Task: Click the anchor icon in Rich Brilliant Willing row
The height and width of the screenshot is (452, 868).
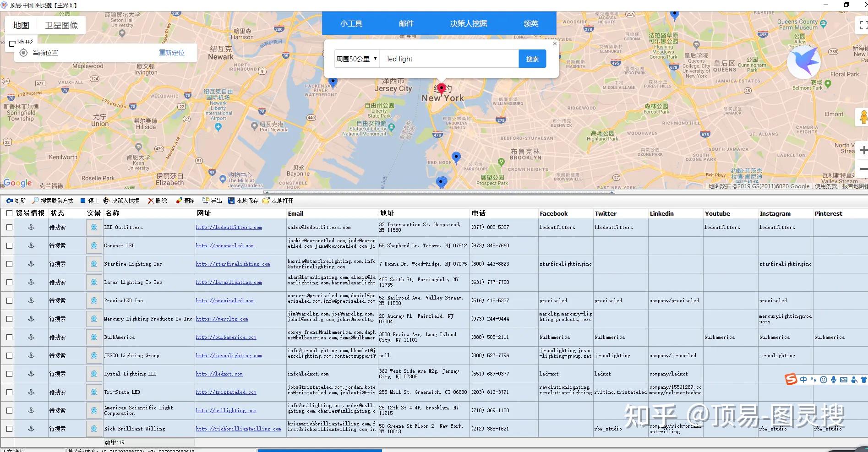Action: [x=31, y=429]
